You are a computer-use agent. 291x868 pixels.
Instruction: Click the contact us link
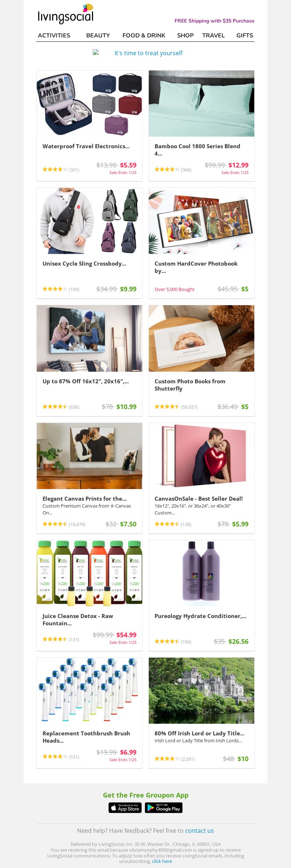point(199,831)
